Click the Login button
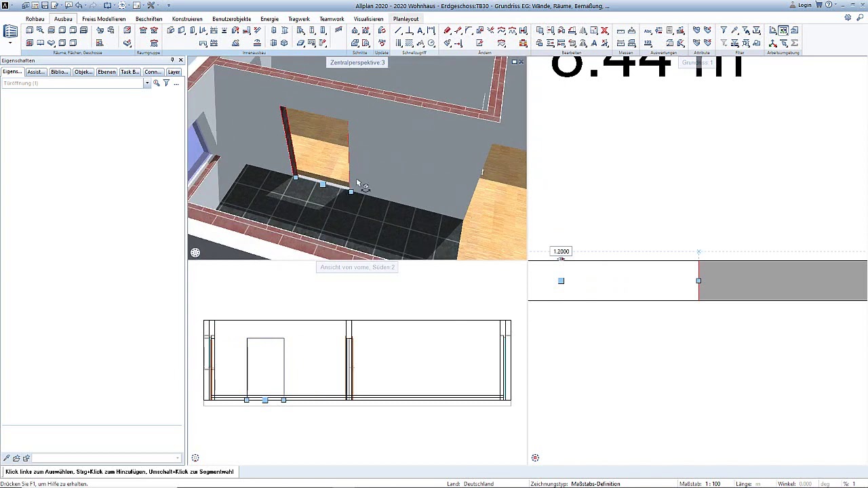868x488 pixels. click(801, 5)
